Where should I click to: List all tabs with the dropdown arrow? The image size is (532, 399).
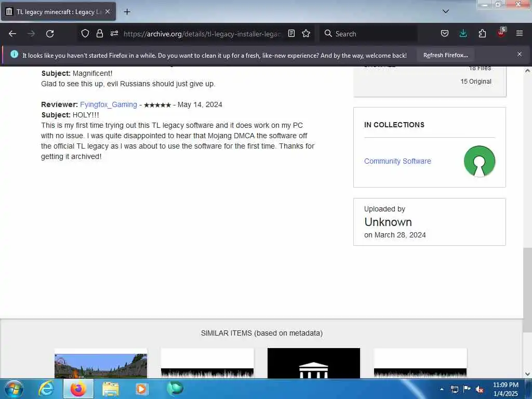(x=446, y=11)
